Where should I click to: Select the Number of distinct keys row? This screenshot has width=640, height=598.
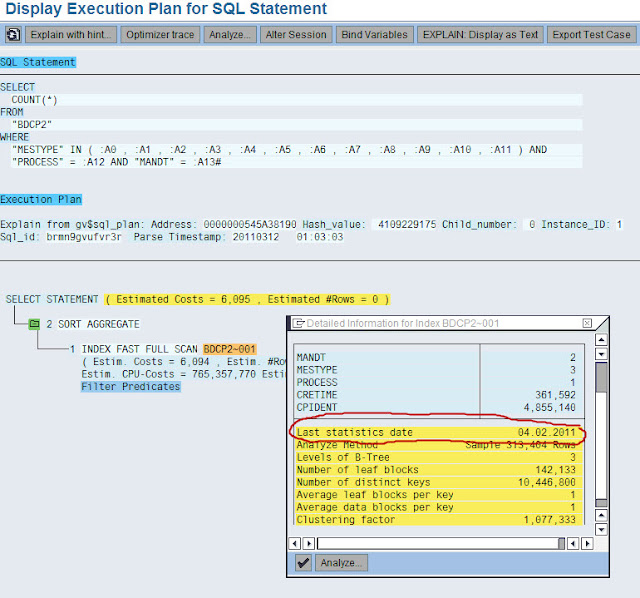tap(438, 482)
